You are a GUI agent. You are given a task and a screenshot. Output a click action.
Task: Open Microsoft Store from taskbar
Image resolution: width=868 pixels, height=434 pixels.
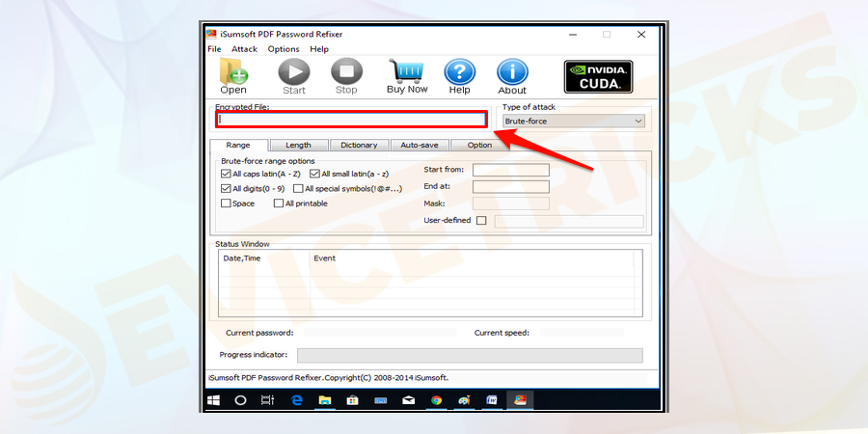[x=352, y=400]
